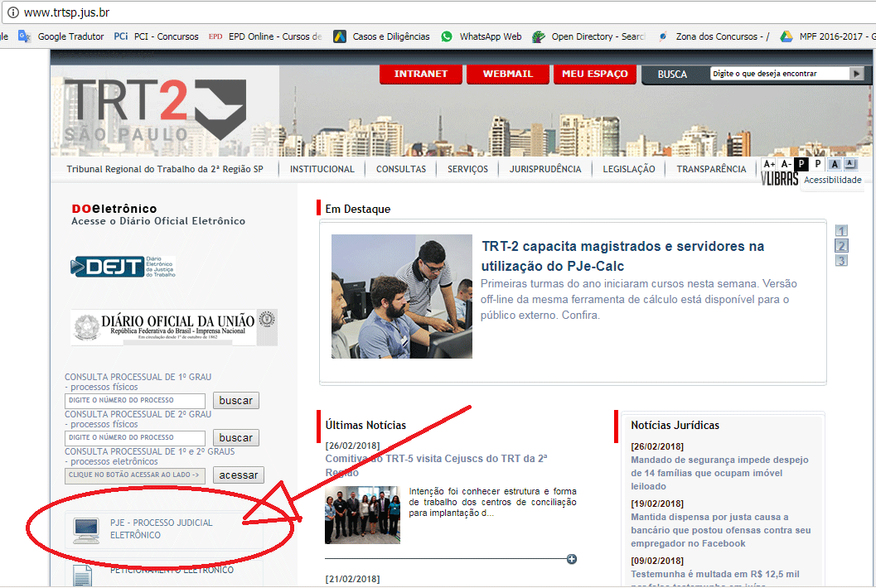
Task: Open the INSTITUCIONAL menu
Action: pyautogui.click(x=322, y=169)
